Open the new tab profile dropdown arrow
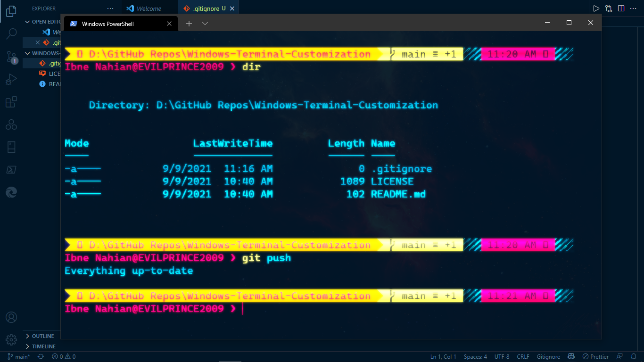This screenshot has height=362, width=644. point(205,23)
